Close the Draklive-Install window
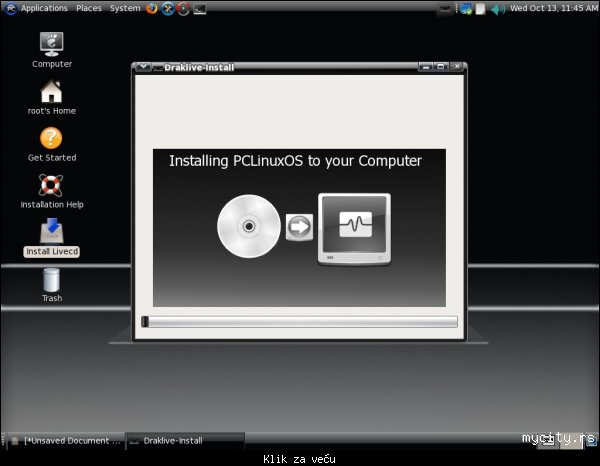 [457, 67]
